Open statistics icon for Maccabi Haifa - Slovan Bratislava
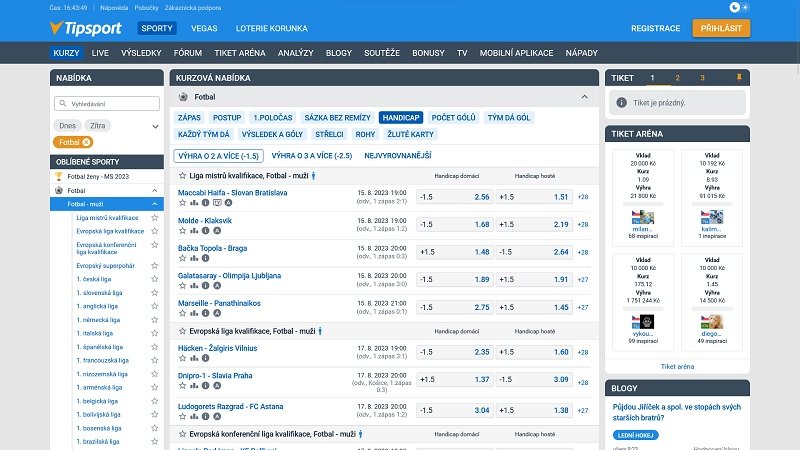 (x=194, y=203)
